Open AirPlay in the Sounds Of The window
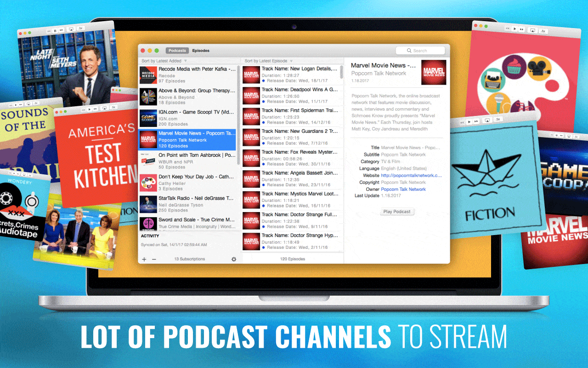 tap(28, 104)
